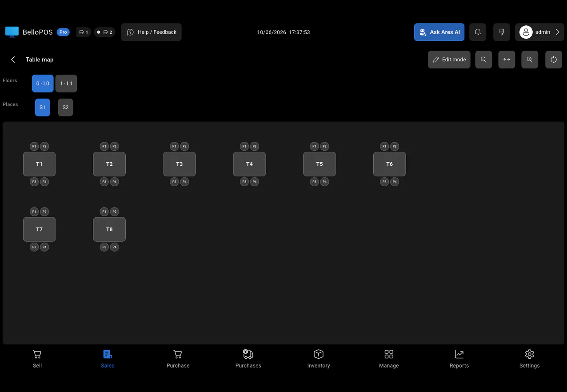567x392 pixels.
Task: Select table T1
Action: point(39,164)
